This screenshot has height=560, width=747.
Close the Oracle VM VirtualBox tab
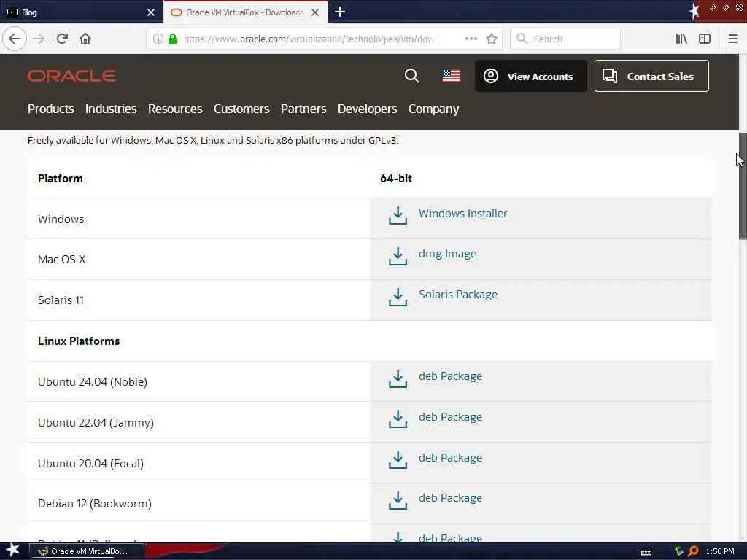coord(315,12)
